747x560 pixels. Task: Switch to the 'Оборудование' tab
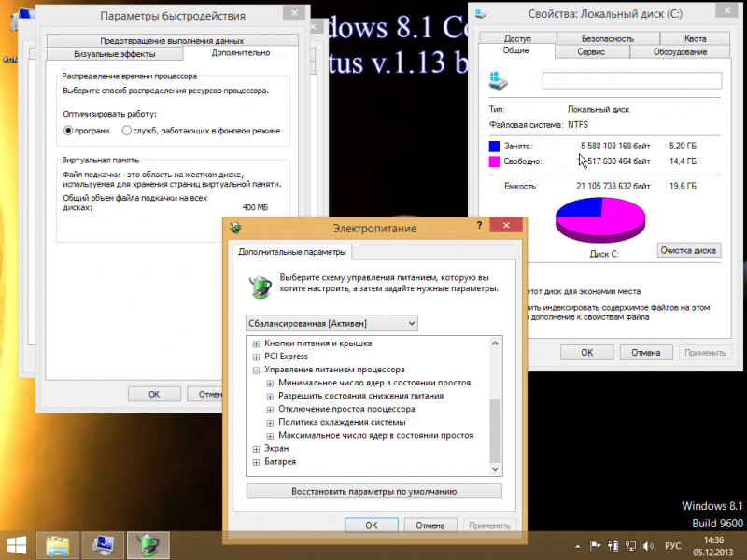tap(681, 52)
